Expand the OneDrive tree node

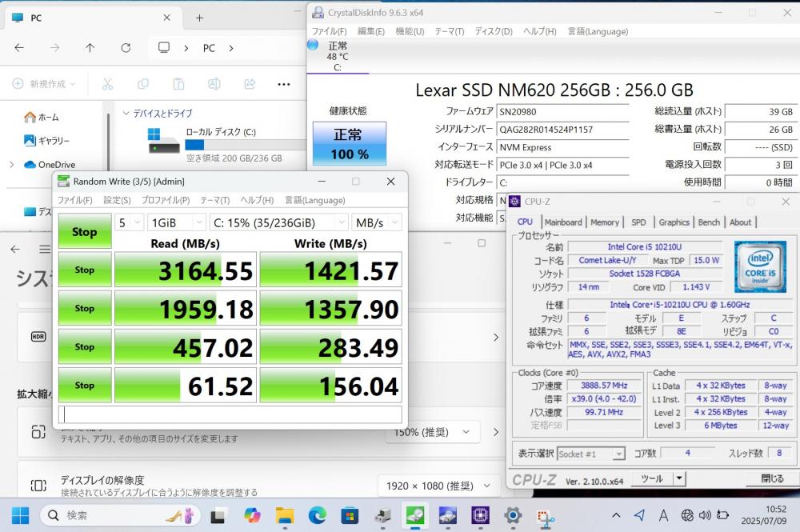coord(11,164)
